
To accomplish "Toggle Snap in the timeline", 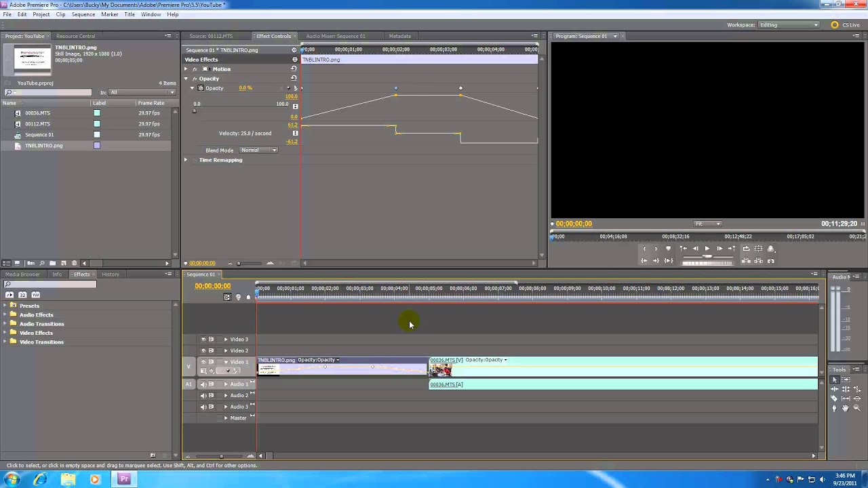I will tap(227, 298).
